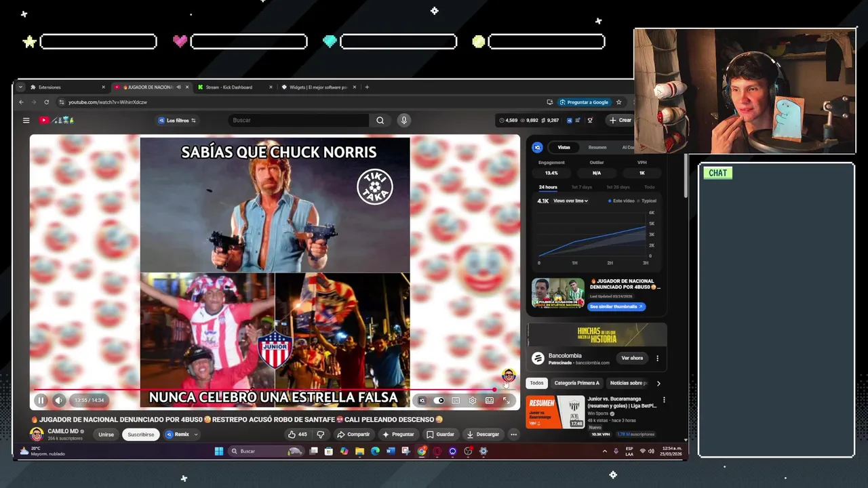Viewport: 868px width, 488px height.
Task: Click the YouTube search input field
Action: click(x=299, y=120)
